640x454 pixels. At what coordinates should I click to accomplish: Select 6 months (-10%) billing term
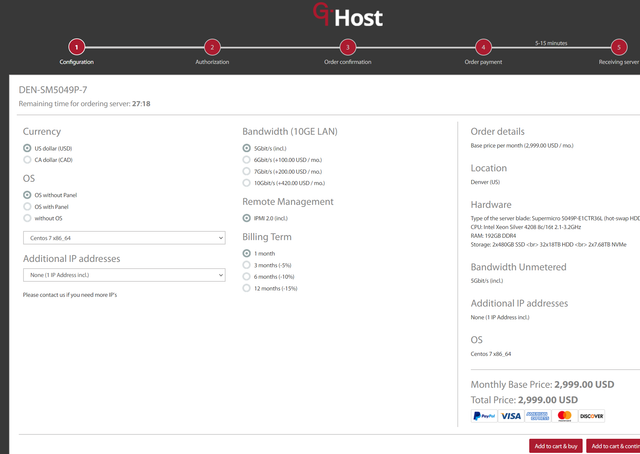pos(247,276)
